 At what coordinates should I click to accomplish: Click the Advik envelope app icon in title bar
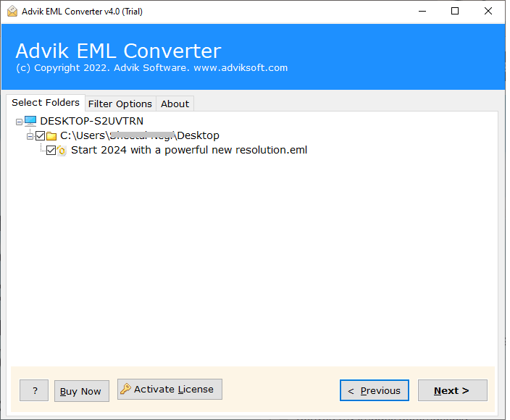[x=12, y=12]
